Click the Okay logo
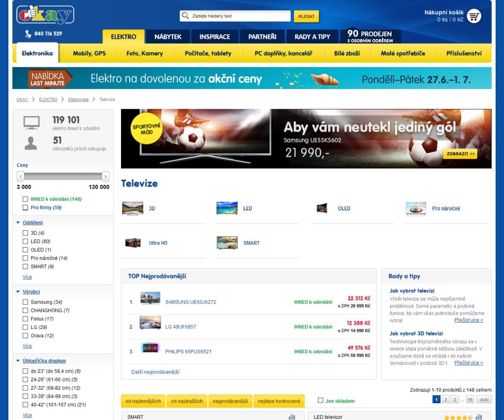This screenshot has width=504, height=420. tap(45, 15)
